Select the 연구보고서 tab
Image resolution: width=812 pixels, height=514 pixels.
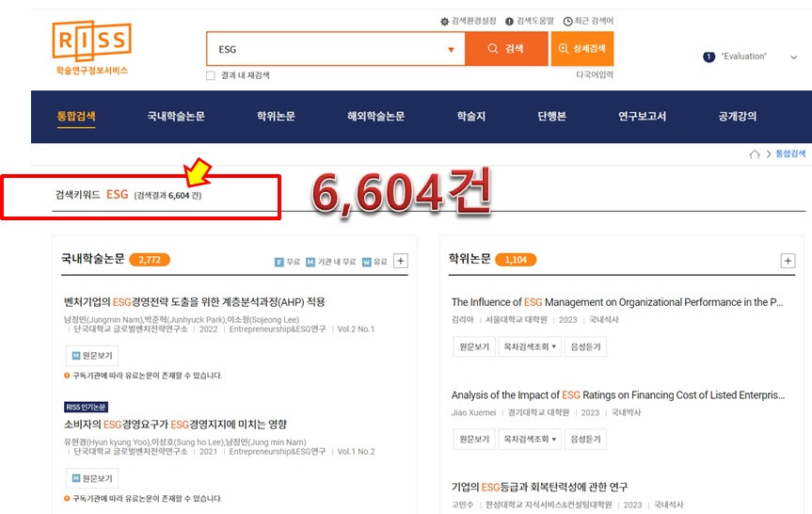(642, 116)
